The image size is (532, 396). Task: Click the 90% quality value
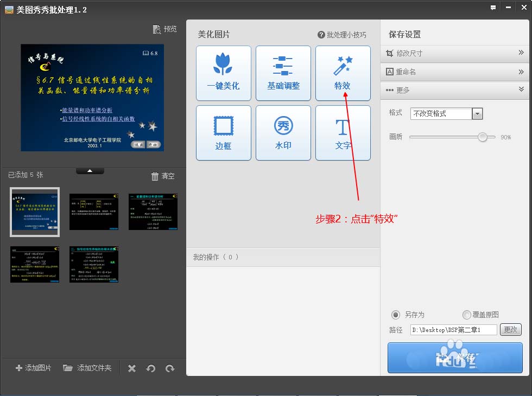pos(505,137)
